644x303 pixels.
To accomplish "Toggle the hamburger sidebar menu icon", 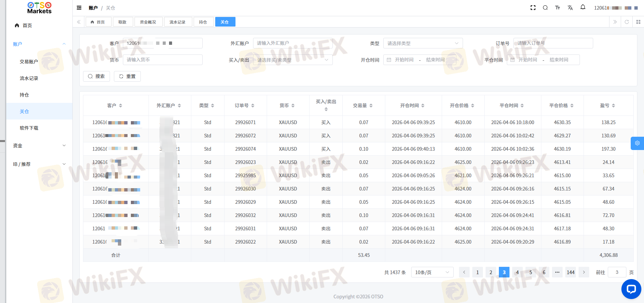I will (79, 8).
